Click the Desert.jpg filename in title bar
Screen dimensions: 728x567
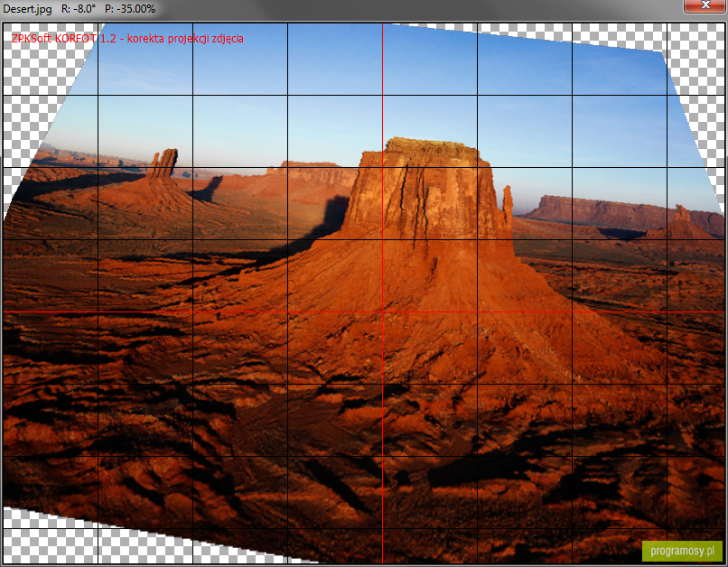pyautogui.click(x=27, y=9)
